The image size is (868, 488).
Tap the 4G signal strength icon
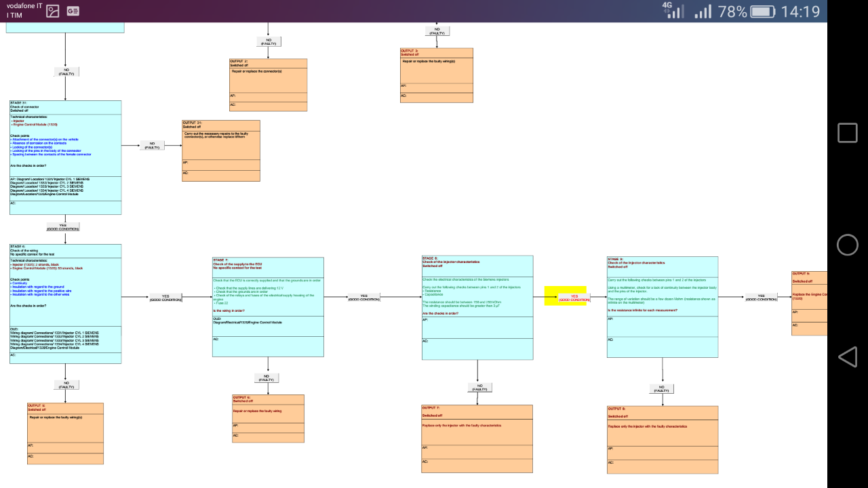coord(673,10)
